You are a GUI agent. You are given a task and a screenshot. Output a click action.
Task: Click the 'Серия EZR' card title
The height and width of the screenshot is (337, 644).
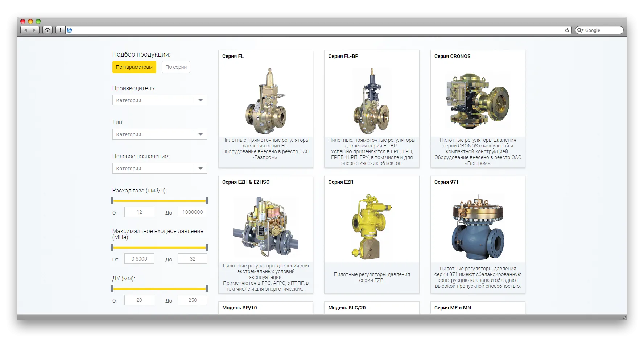[x=340, y=182]
